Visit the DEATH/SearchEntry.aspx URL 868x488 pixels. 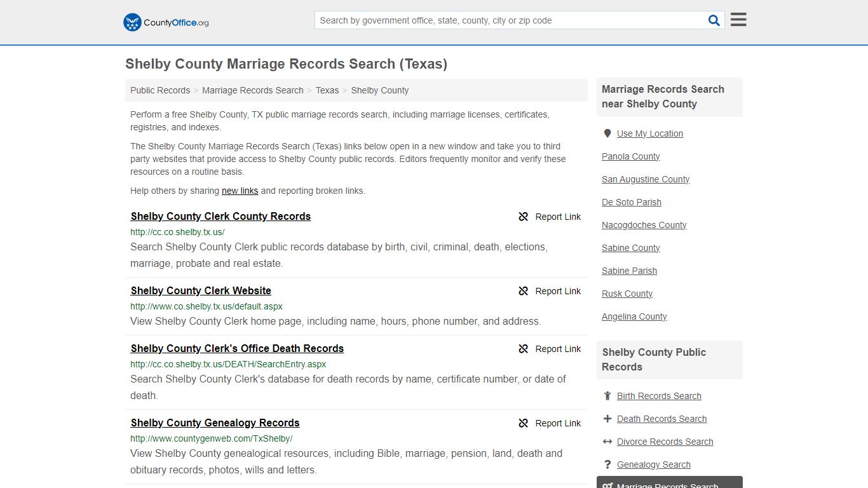click(228, 364)
